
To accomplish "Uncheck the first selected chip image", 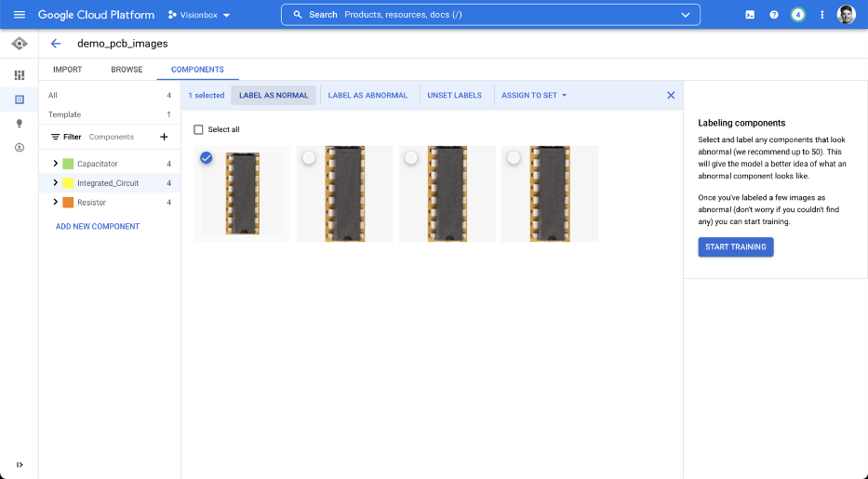I will (x=207, y=158).
